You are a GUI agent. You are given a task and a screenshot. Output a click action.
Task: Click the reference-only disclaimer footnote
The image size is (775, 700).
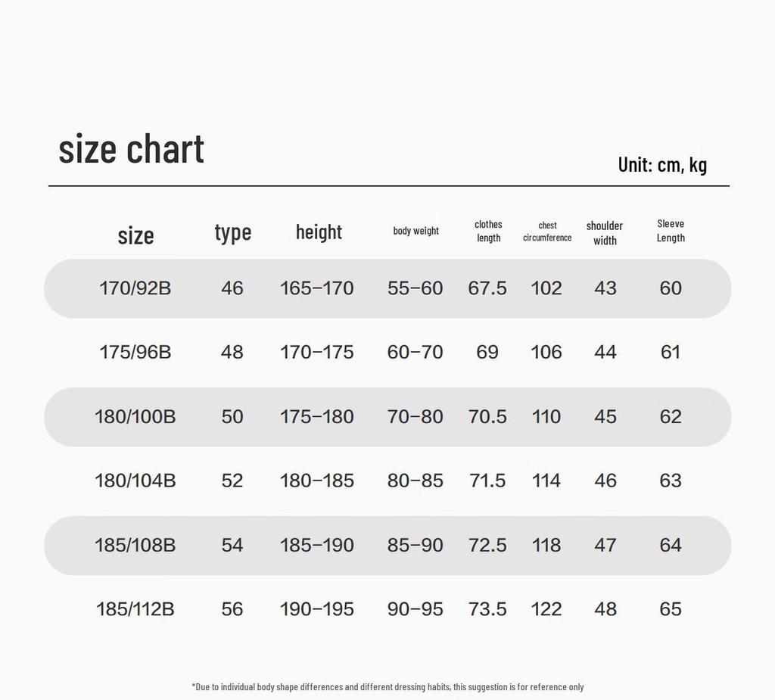[387, 686]
